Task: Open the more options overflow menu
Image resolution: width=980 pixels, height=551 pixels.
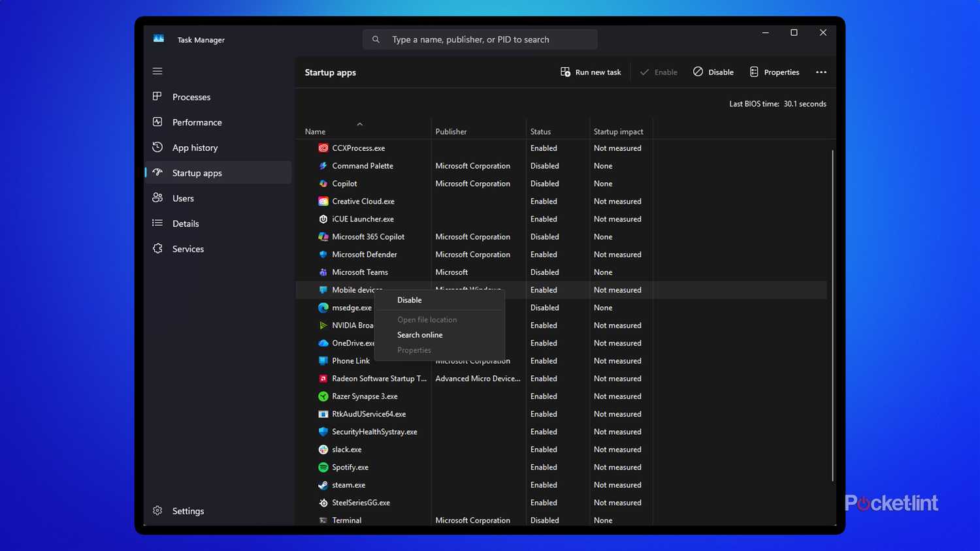Action: click(821, 72)
